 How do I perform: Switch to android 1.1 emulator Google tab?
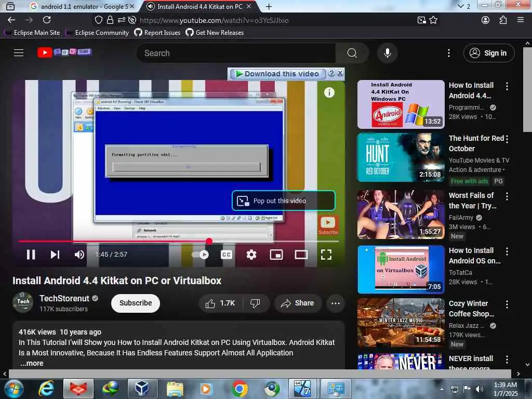tap(81, 6)
